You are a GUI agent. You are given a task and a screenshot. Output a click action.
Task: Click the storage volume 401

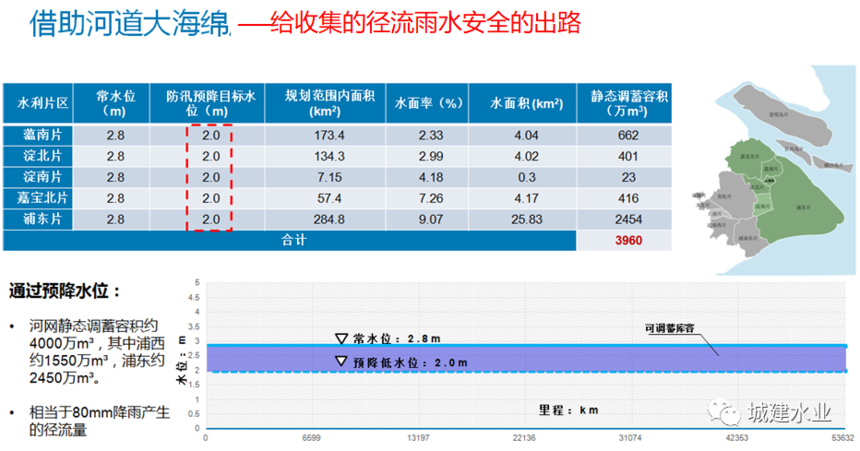tap(628, 156)
